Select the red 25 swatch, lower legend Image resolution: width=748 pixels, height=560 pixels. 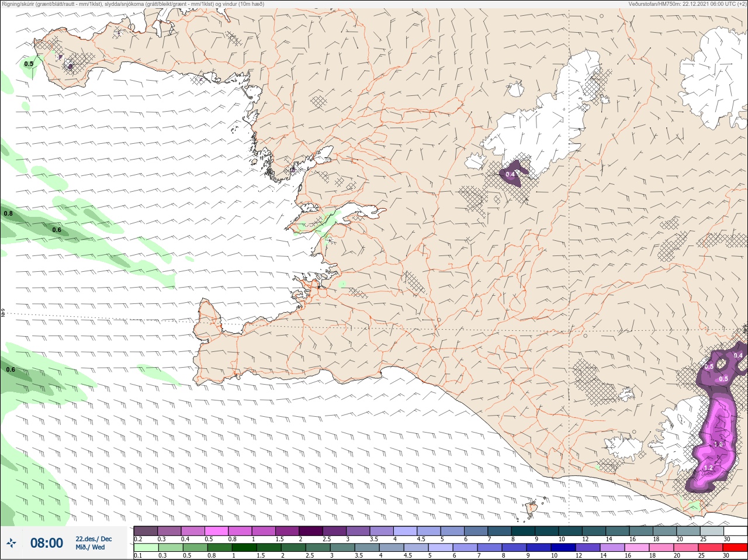711,548
